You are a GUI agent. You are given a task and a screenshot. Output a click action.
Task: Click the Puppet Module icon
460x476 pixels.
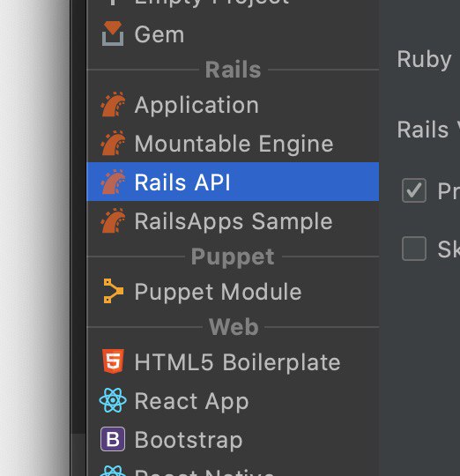(x=113, y=291)
